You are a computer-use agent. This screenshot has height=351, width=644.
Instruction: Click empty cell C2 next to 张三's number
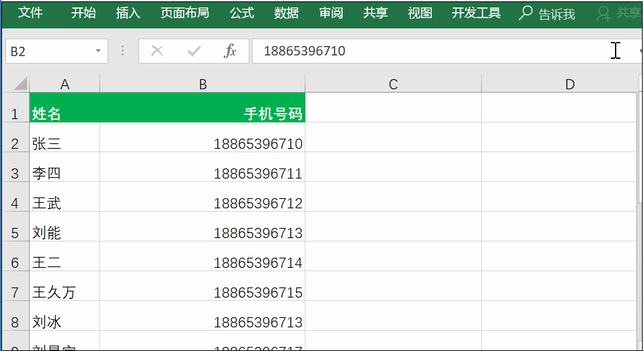tap(393, 137)
